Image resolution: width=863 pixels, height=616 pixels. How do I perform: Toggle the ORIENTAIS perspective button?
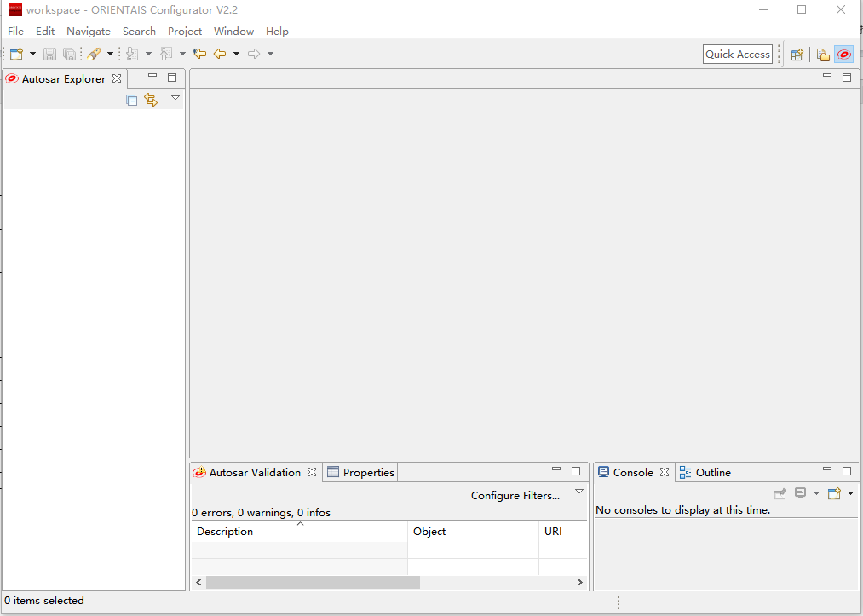click(x=843, y=55)
